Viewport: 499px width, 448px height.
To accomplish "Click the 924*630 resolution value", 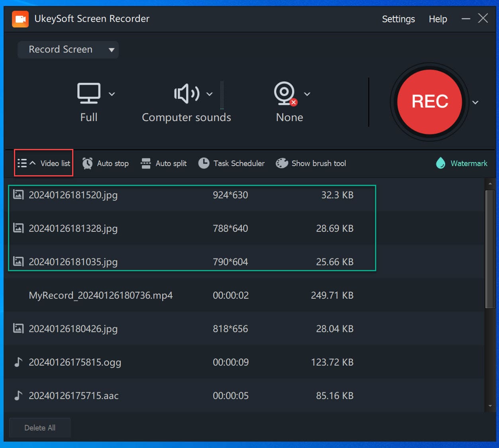I will tap(230, 195).
